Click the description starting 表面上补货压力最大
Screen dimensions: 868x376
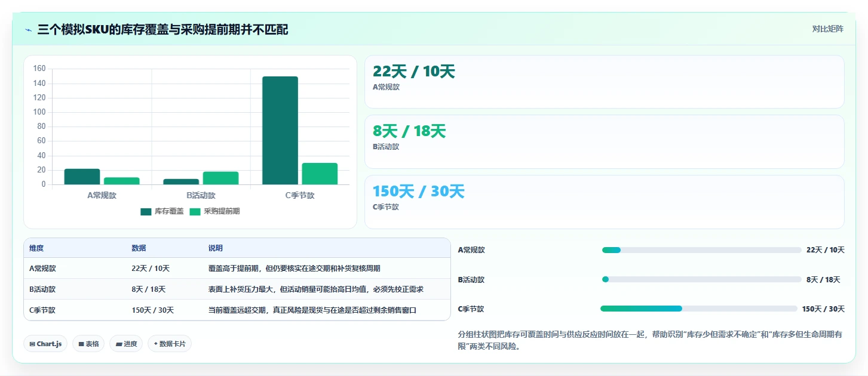[x=315, y=289]
